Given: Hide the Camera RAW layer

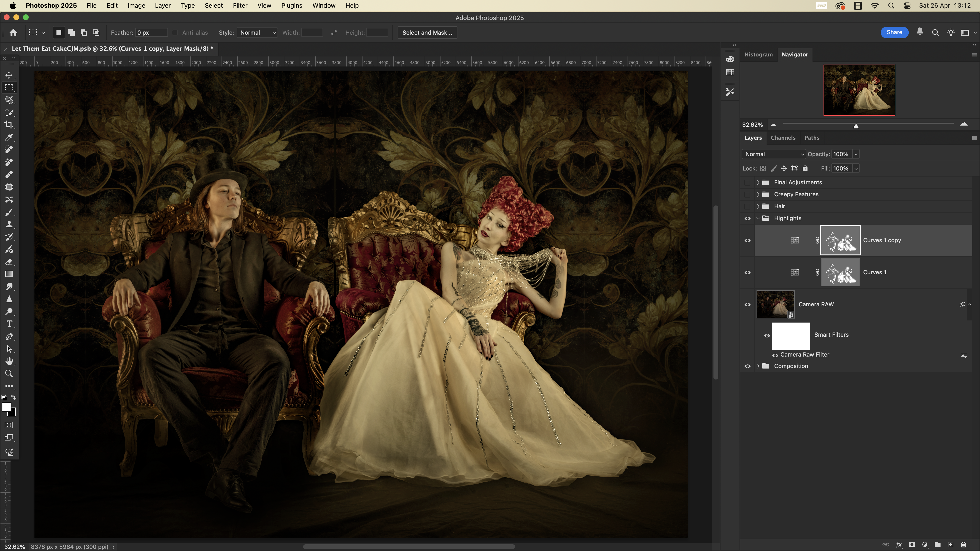Looking at the screenshot, I should [747, 305].
